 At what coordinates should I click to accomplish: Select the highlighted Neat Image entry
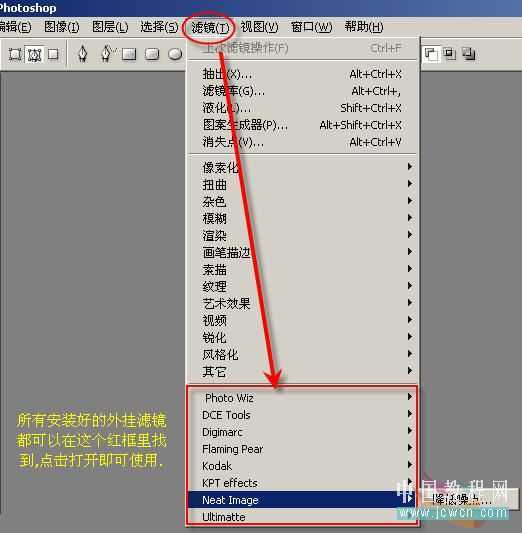302,500
